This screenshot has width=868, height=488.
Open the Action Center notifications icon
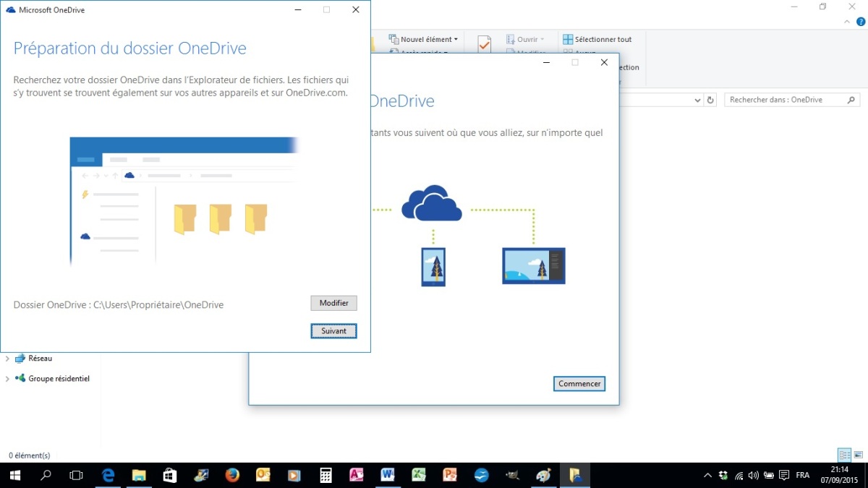pyautogui.click(x=784, y=475)
